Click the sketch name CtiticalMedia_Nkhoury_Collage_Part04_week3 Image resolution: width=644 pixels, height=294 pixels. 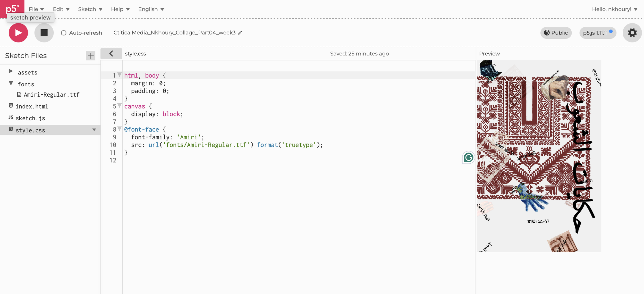click(174, 33)
